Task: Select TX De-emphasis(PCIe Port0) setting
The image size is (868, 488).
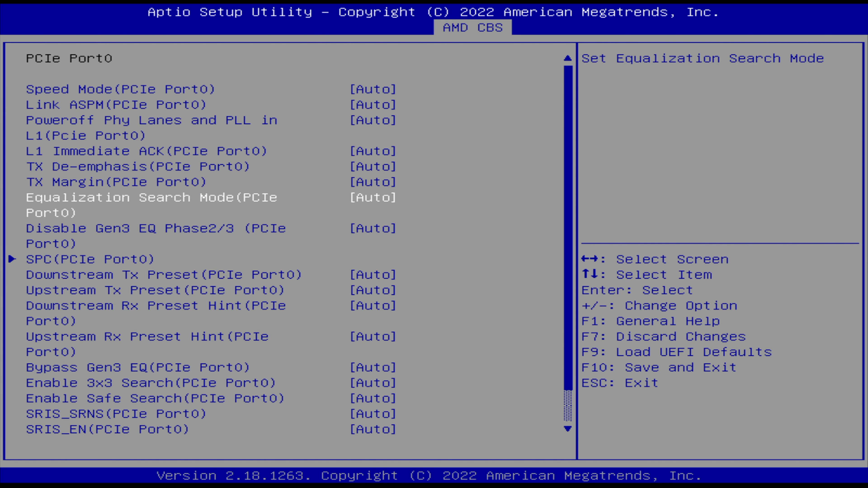Action: pos(138,167)
